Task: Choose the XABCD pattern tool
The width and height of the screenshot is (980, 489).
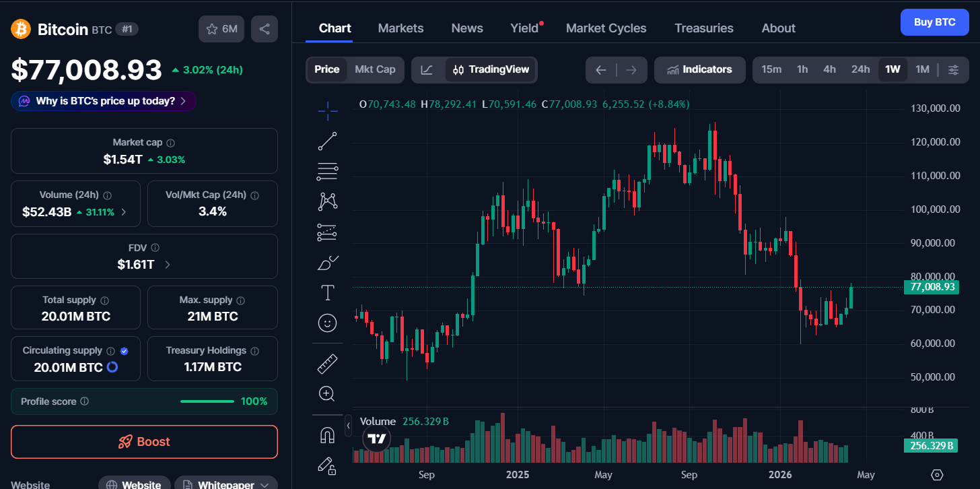Action: point(328,201)
